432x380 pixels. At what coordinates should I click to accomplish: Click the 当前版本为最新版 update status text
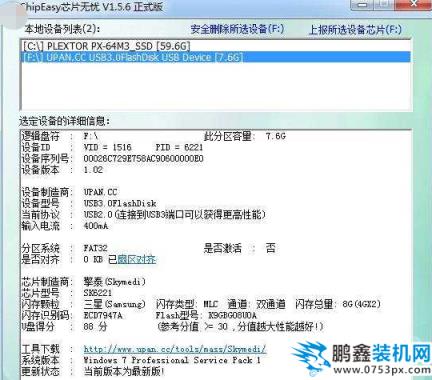click(124, 371)
